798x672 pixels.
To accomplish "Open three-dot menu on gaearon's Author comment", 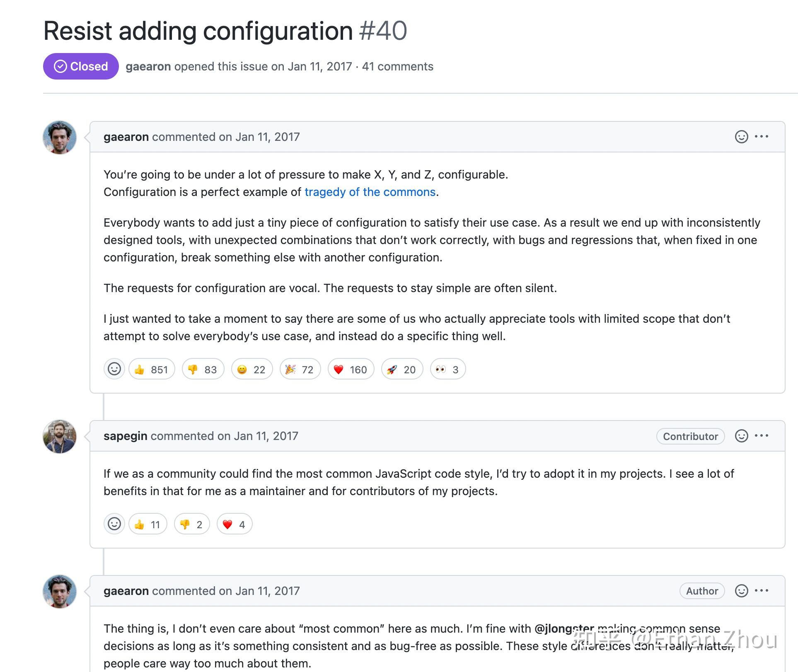I will tap(762, 590).
